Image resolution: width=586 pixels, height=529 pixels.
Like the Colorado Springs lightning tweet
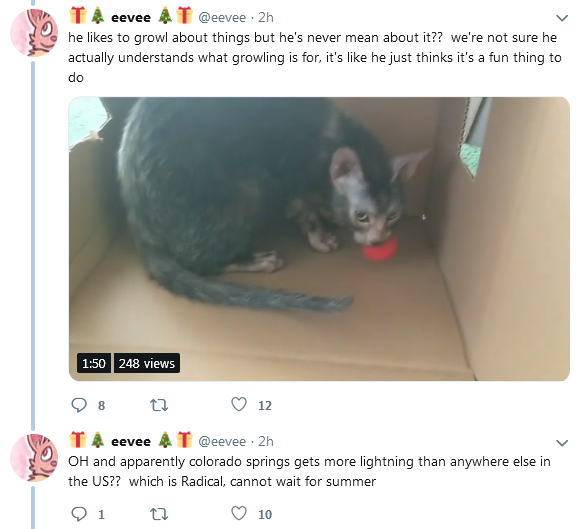coord(239,513)
